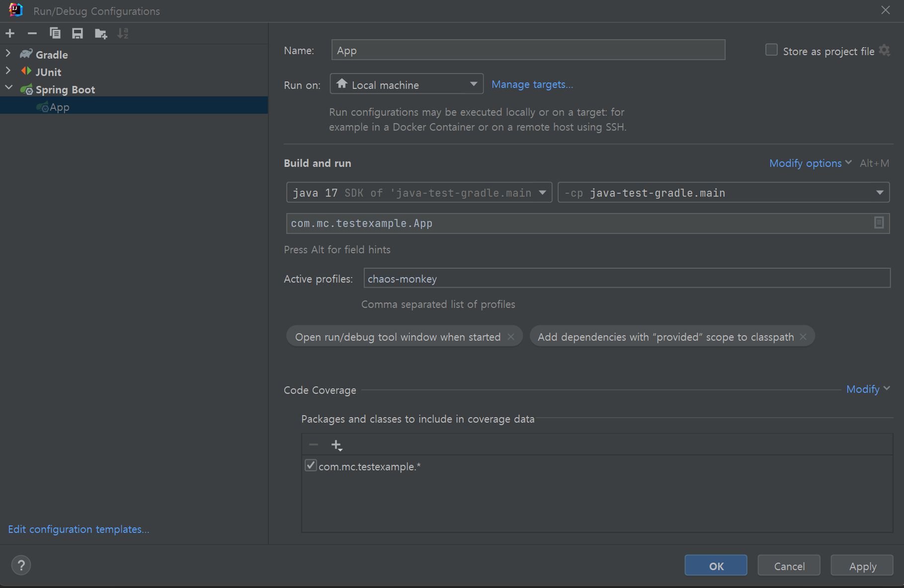Remove the selected configuration with the minus icon

click(x=32, y=33)
